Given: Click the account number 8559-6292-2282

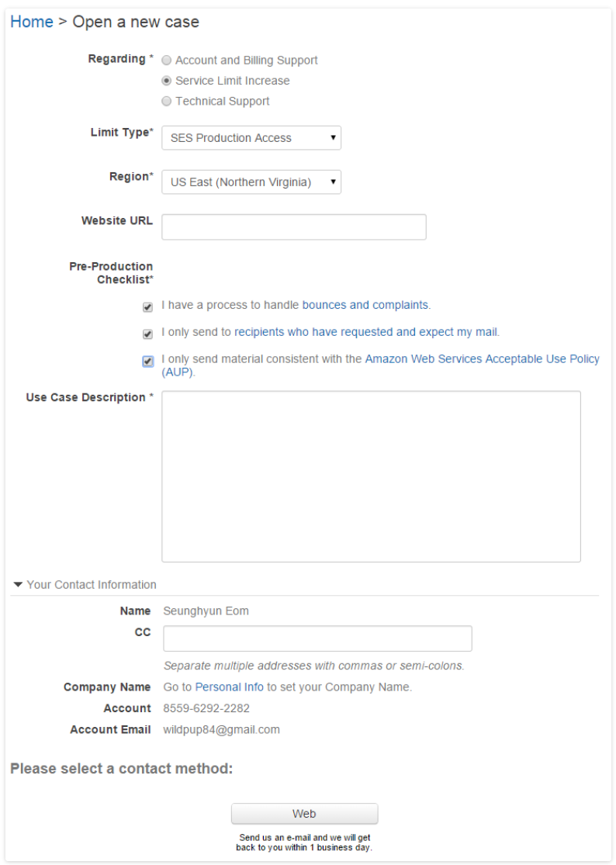Looking at the screenshot, I should (x=206, y=708).
